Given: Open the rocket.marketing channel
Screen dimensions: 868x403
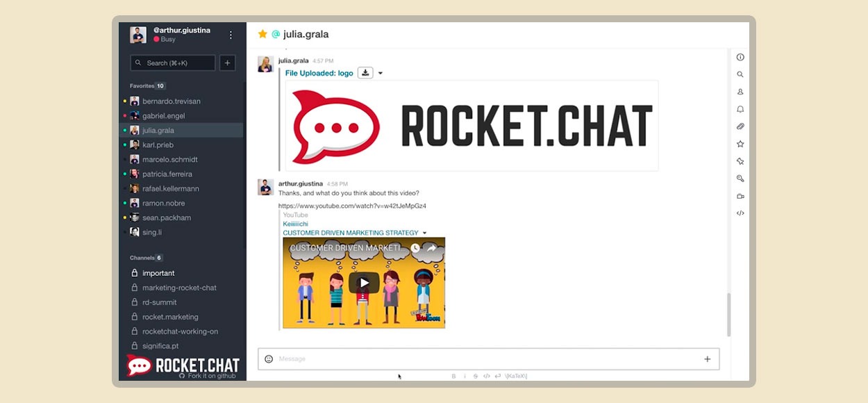Looking at the screenshot, I should 181,318.
